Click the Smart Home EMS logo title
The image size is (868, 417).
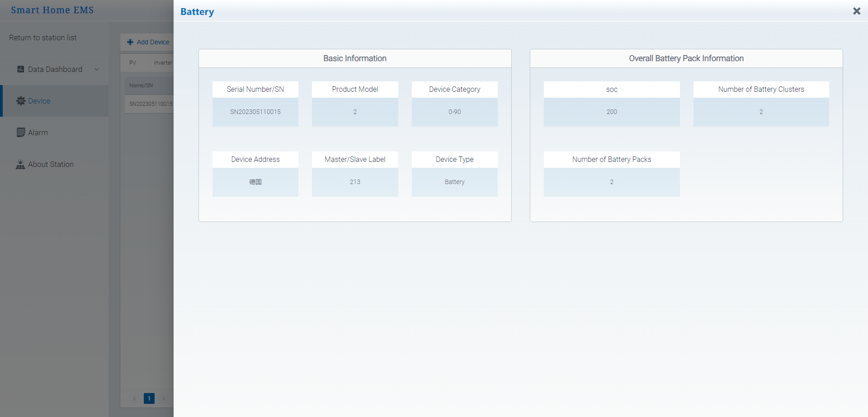click(x=52, y=10)
